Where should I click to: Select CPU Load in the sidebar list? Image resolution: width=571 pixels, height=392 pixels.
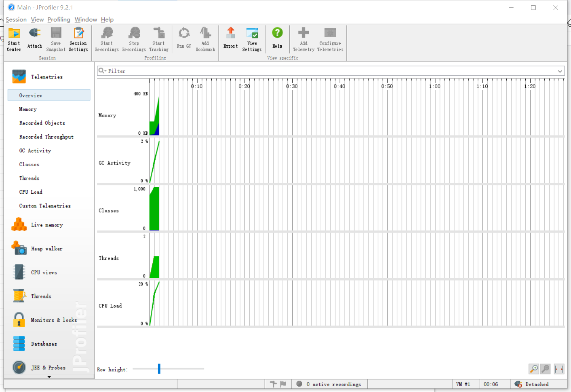31,192
